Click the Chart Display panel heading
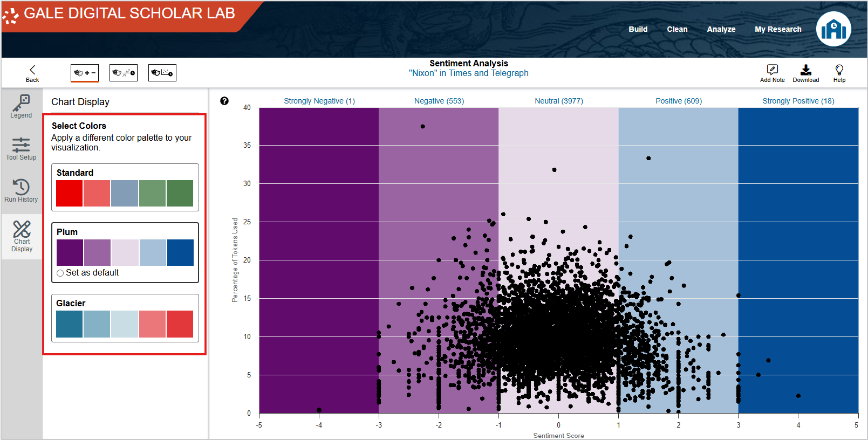Screen dimensions: 868x440 80,102
